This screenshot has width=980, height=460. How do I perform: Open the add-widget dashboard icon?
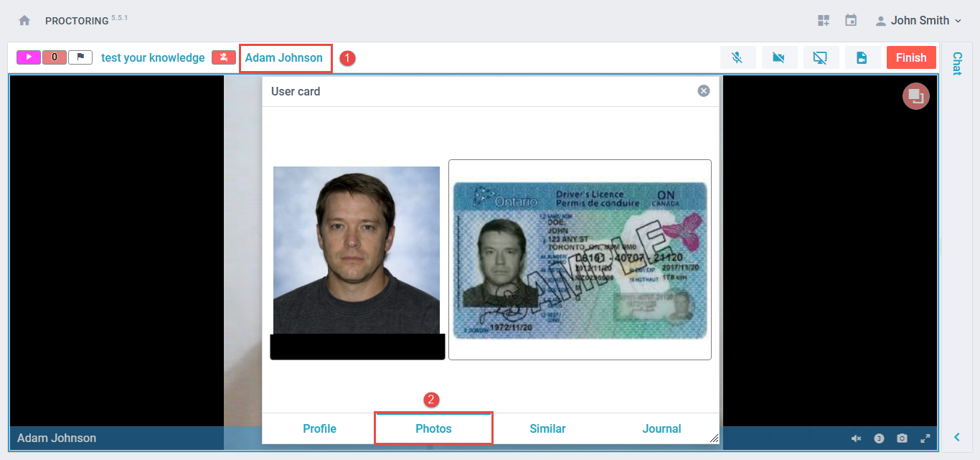pyautogui.click(x=824, y=21)
